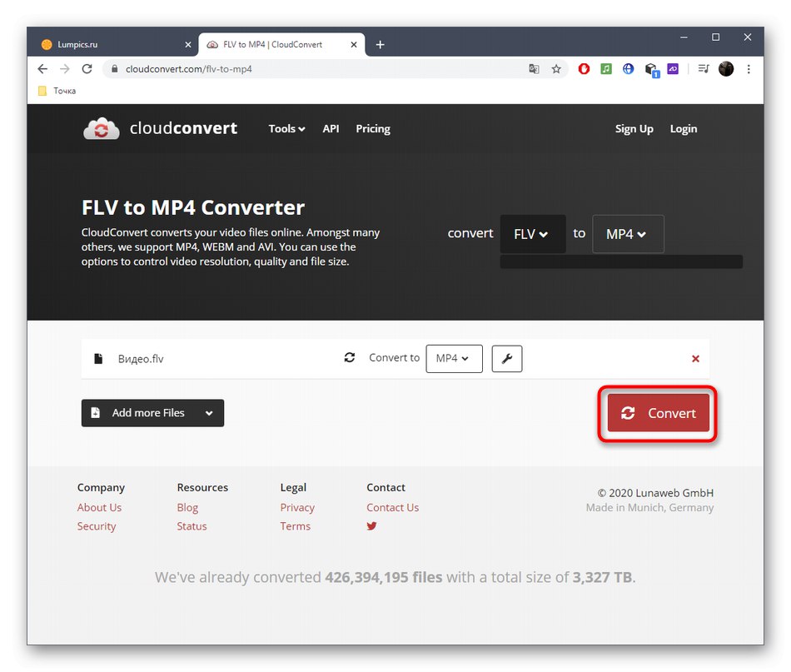Screen dimensions: 791x672
Task: Click the purple extension icon
Action: [673, 68]
